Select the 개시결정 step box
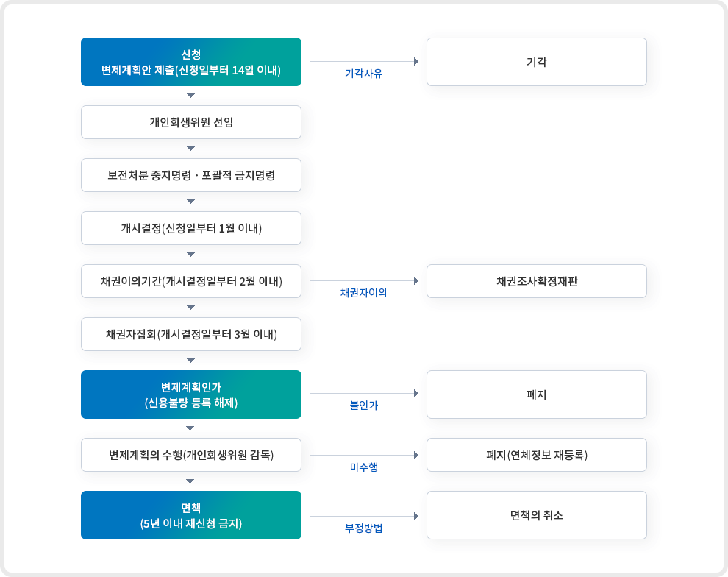The width and height of the screenshot is (728, 577). click(x=190, y=228)
